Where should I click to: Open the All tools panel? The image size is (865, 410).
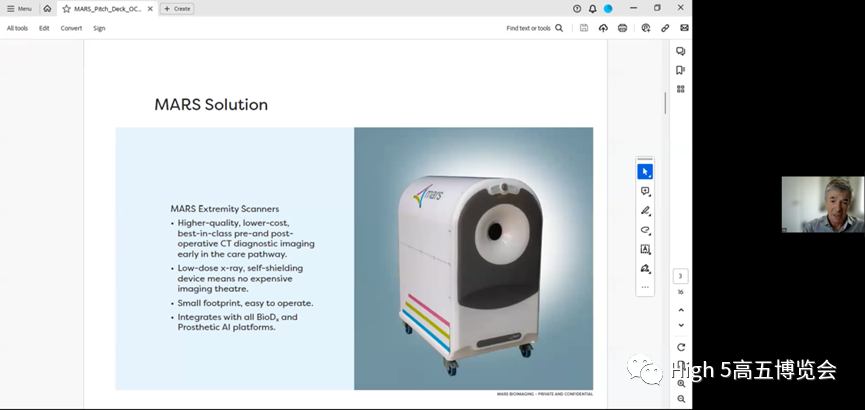(x=17, y=28)
